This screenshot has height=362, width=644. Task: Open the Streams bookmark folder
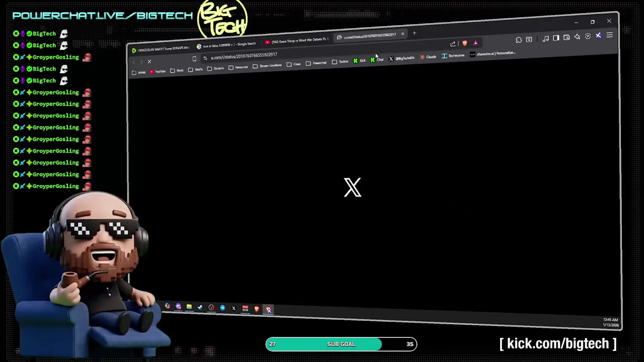pos(215,68)
